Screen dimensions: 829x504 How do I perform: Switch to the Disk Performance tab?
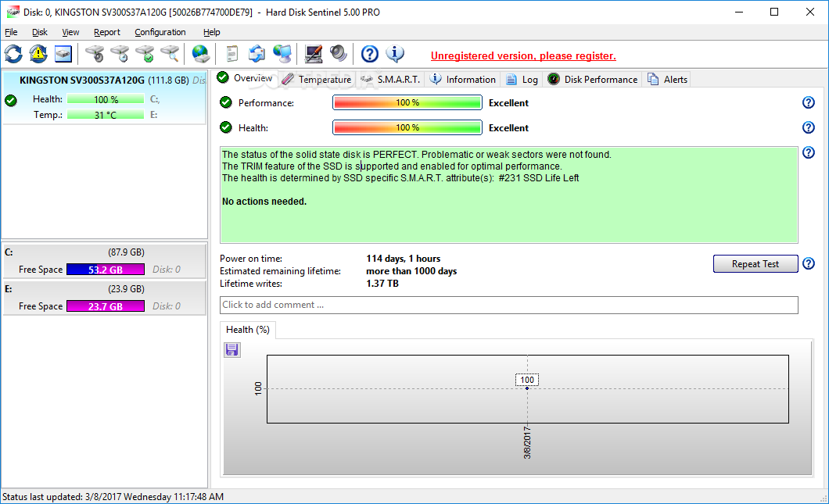593,79
